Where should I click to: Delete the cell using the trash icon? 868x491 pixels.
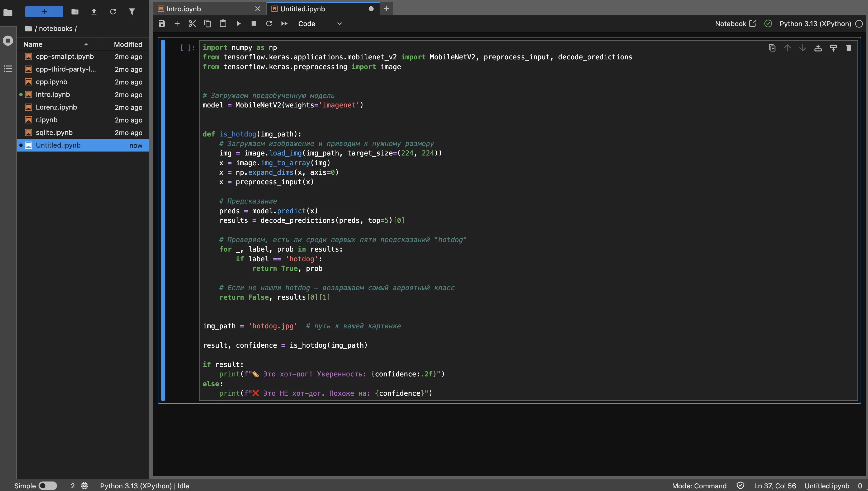point(848,48)
